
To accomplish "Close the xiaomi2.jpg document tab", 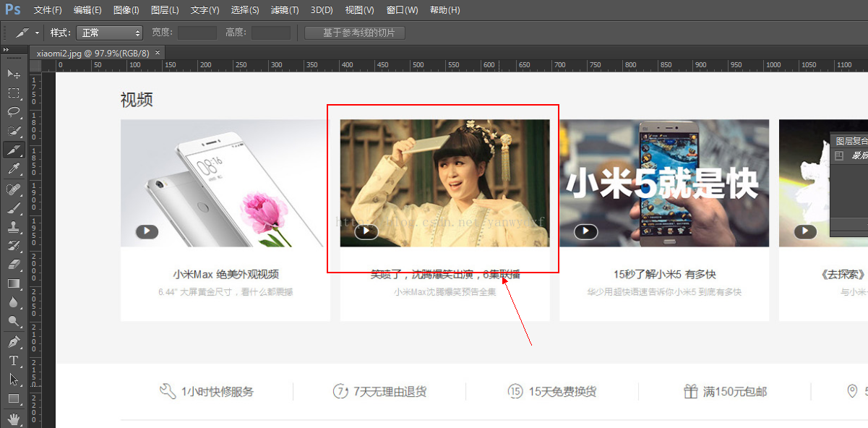I will [158, 52].
